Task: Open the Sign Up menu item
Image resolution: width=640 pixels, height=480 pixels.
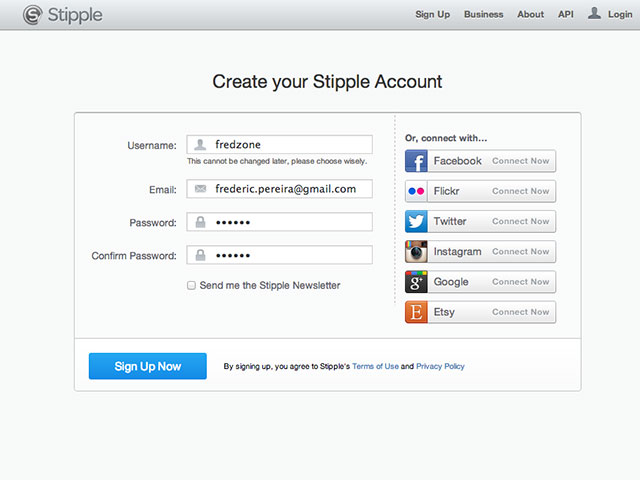Action: click(433, 14)
